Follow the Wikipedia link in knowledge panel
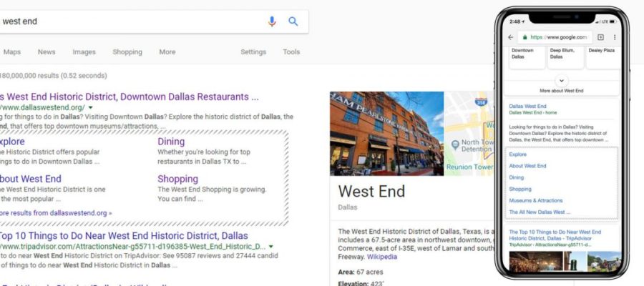The image size is (644, 286). [382, 257]
